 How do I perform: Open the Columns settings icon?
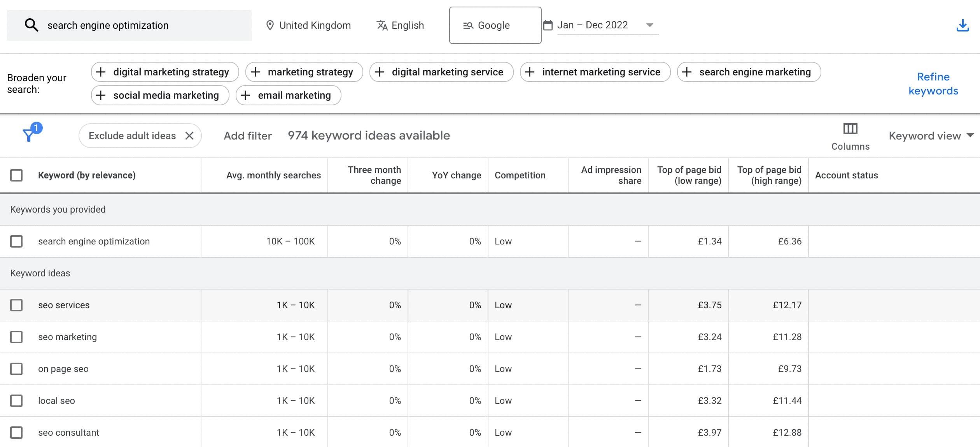pyautogui.click(x=851, y=129)
